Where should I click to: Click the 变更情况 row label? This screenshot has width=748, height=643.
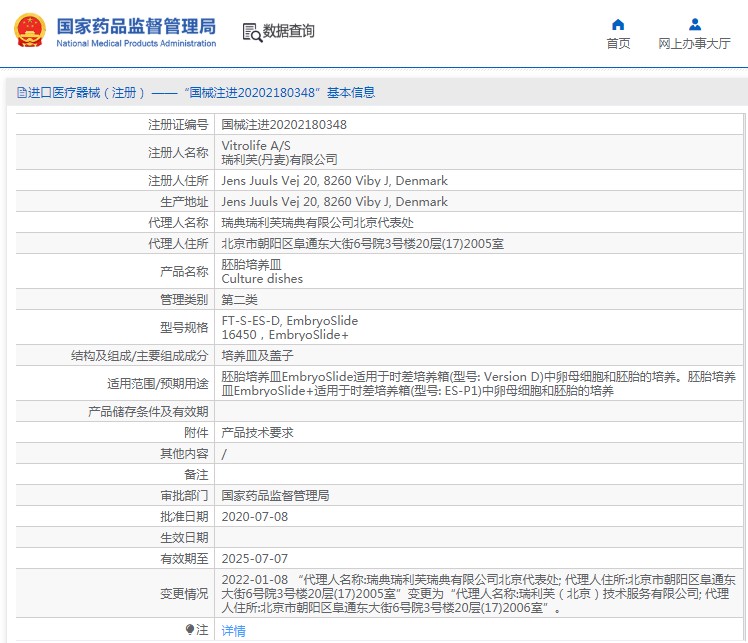click(x=184, y=594)
